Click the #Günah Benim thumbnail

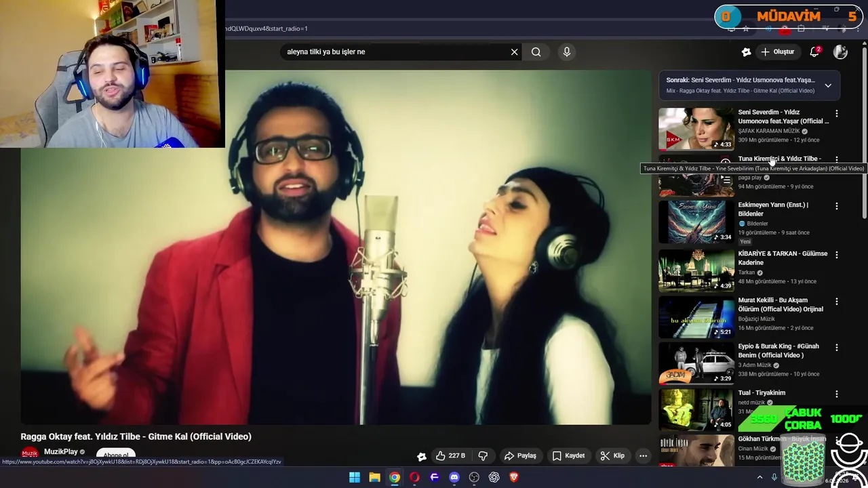(x=696, y=363)
